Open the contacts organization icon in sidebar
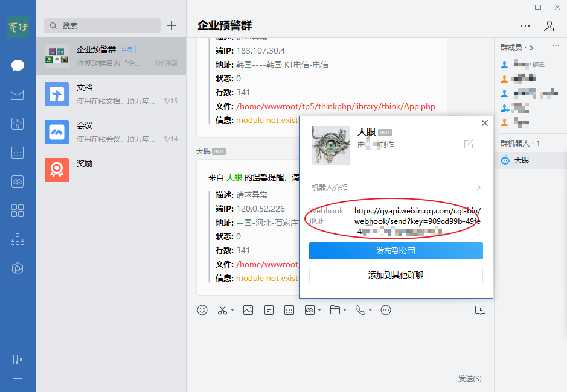 [18, 239]
